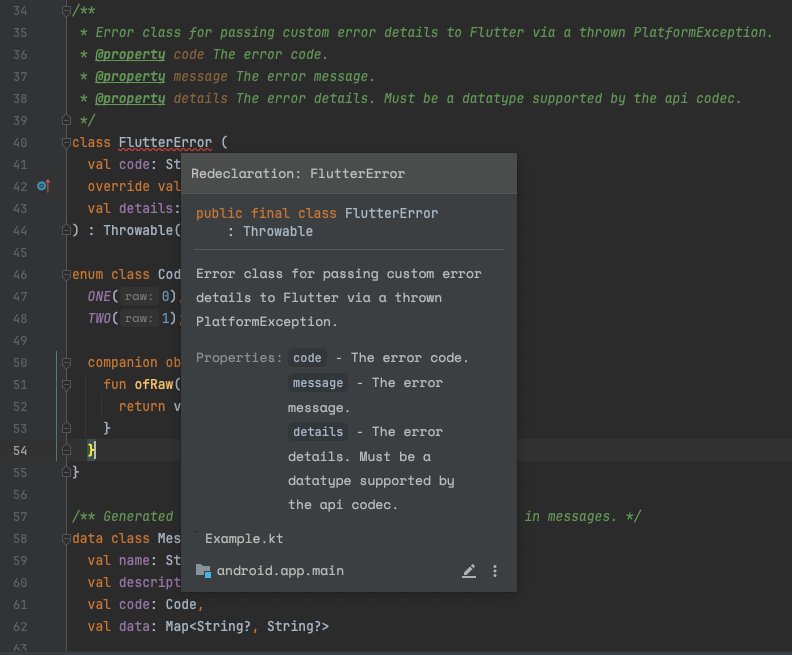Click the fold end marker on line 55
792x655 pixels.
click(66, 472)
